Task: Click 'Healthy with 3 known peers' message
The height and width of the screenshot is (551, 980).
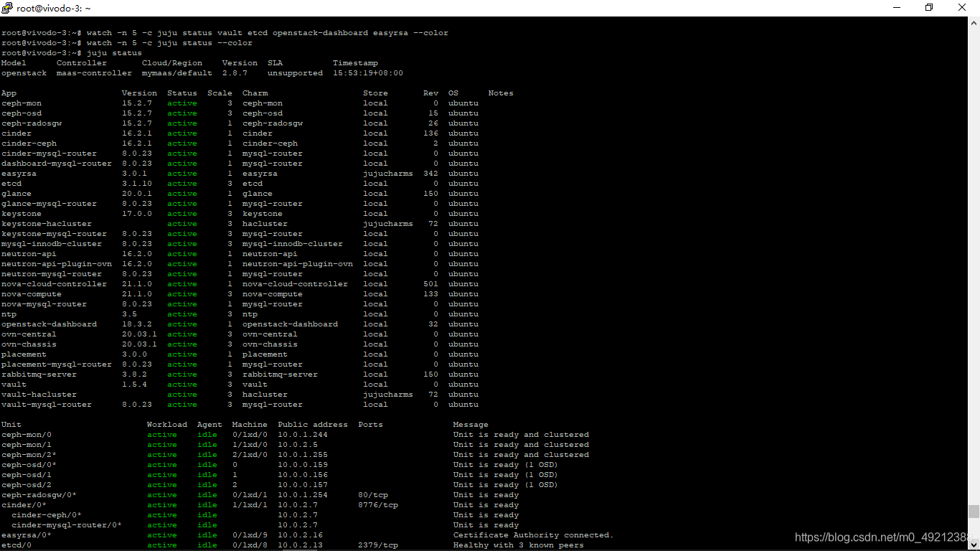Action: tap(519, 545)
